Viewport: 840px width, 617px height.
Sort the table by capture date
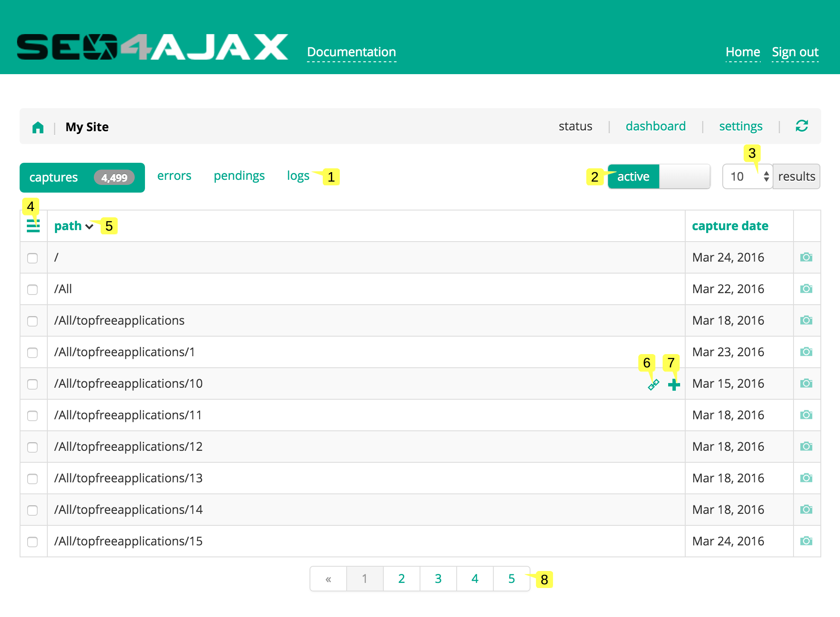pos(730,226)
